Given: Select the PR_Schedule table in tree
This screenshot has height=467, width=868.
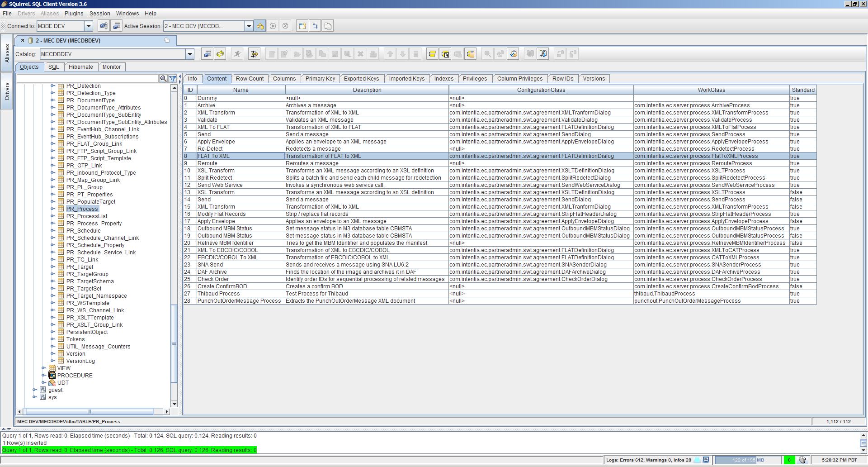Looking at the screenshot, I should 83,231.
